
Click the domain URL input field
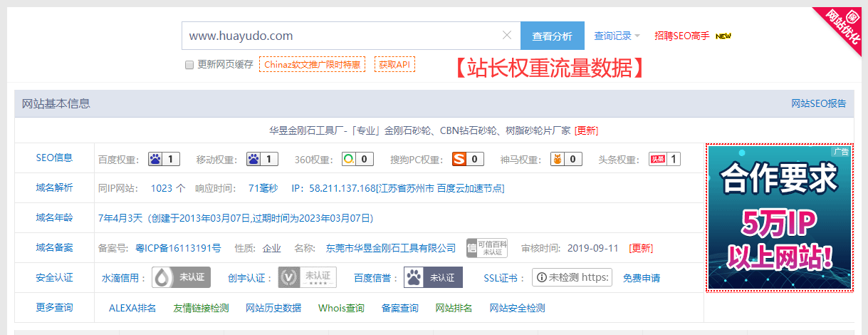[342, 36]
